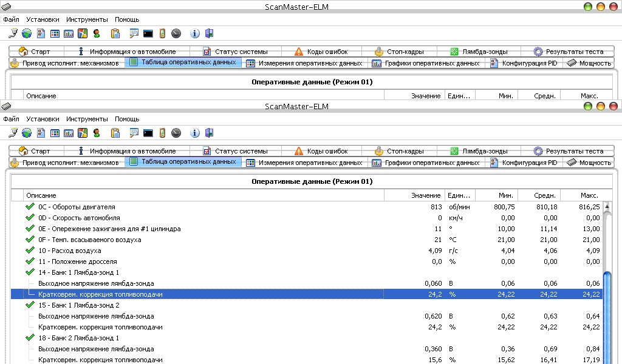Image resolution: width=622 pixels, height=364 pixels.
Task: Toggle the checkmark for 10 - Расход воздуха
Action: [30, 251]
